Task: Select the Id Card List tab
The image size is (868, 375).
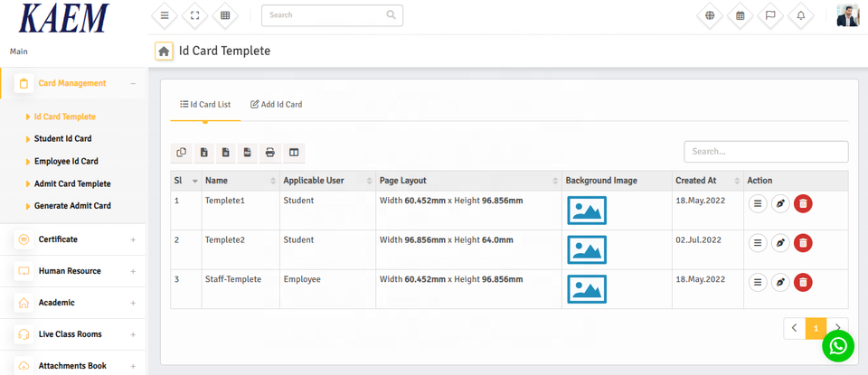Action: coord(205,105)
